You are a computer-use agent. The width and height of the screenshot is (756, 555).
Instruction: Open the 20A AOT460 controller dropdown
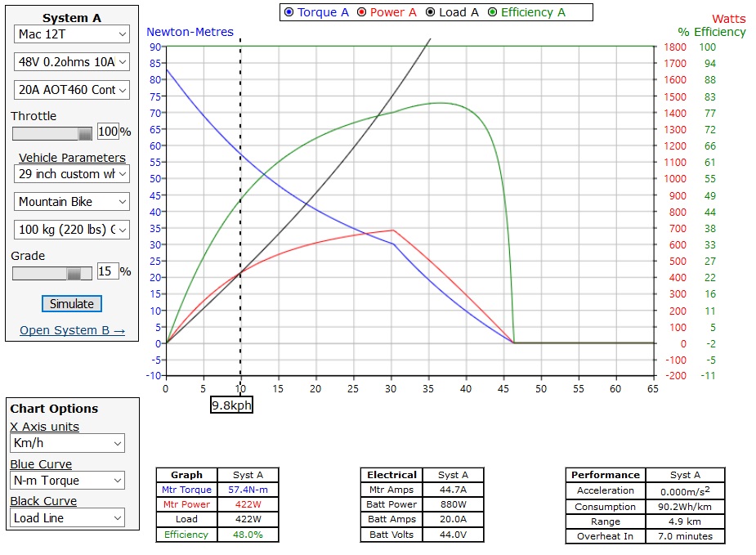tap(72, 90)
